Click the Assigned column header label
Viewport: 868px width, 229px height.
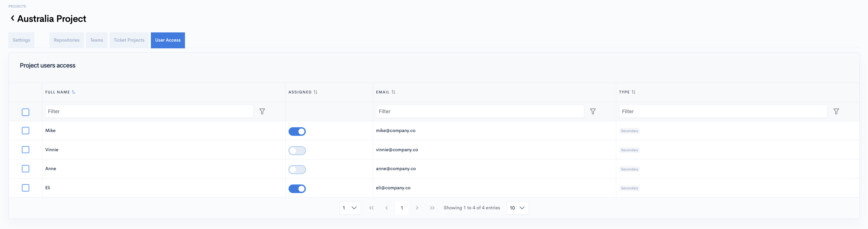click(300, 92)
